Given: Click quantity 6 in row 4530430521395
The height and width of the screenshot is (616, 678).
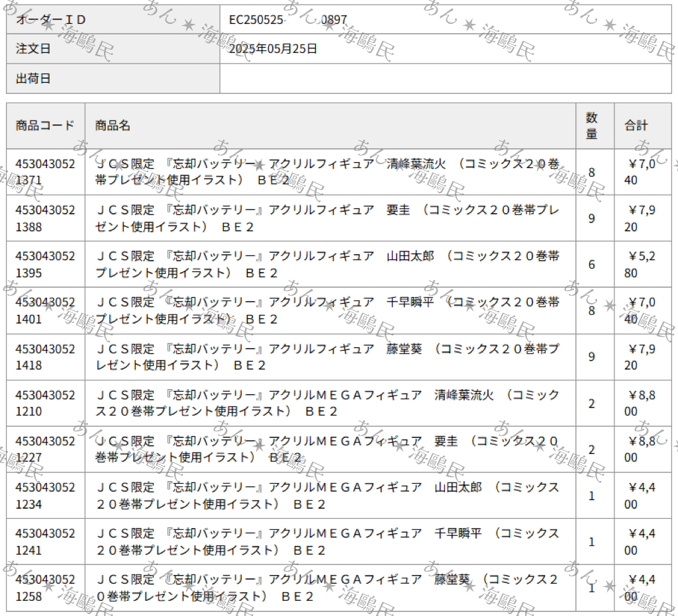Looking at the screenshot, I should [x=591, y=265].
